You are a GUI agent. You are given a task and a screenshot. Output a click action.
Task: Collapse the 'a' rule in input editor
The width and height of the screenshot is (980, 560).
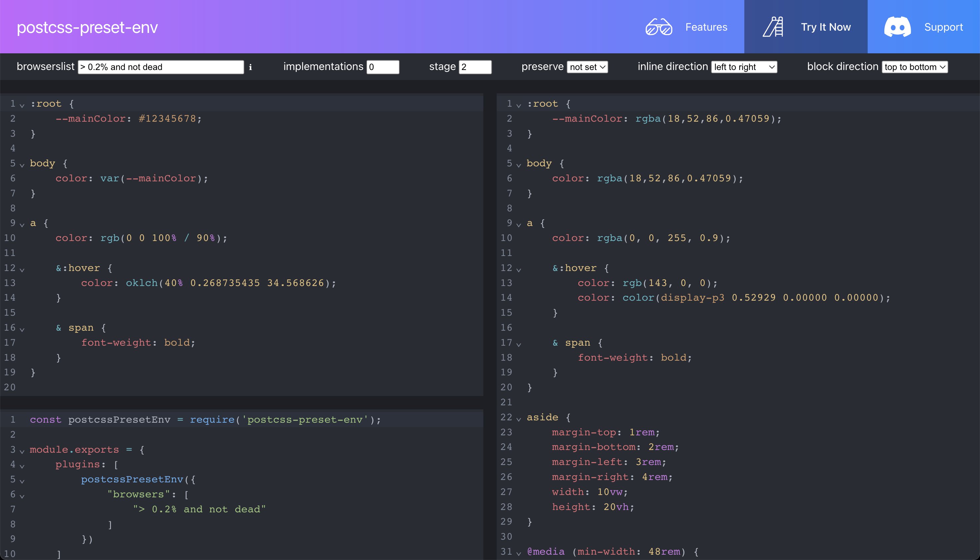[x=22, y=224]
